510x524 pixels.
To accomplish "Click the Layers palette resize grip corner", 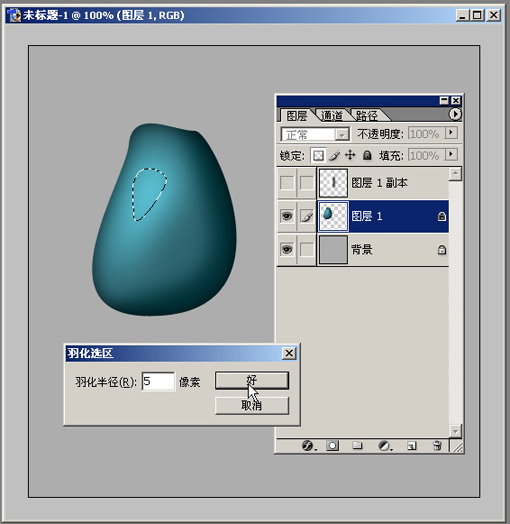I will (x=457, y=446).
